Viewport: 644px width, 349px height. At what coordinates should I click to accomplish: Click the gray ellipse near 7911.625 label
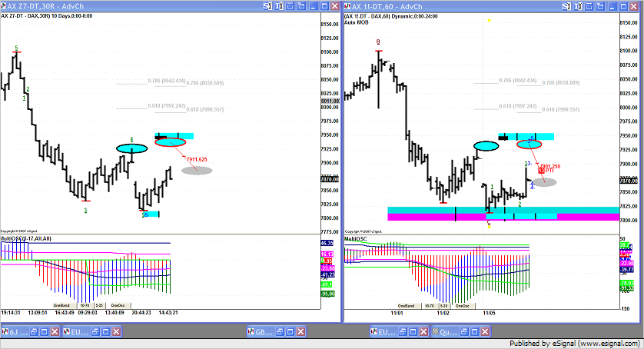(196, 170)
